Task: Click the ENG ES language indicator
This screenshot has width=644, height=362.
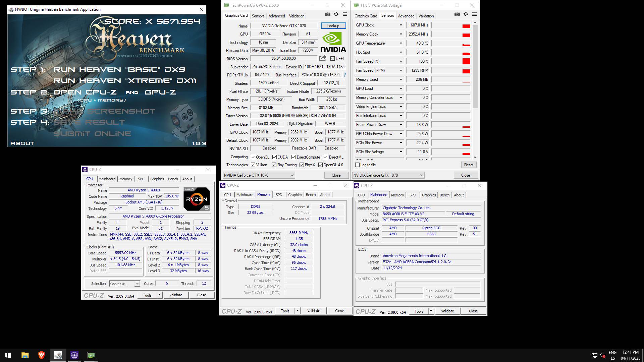Action: (612, 355)
